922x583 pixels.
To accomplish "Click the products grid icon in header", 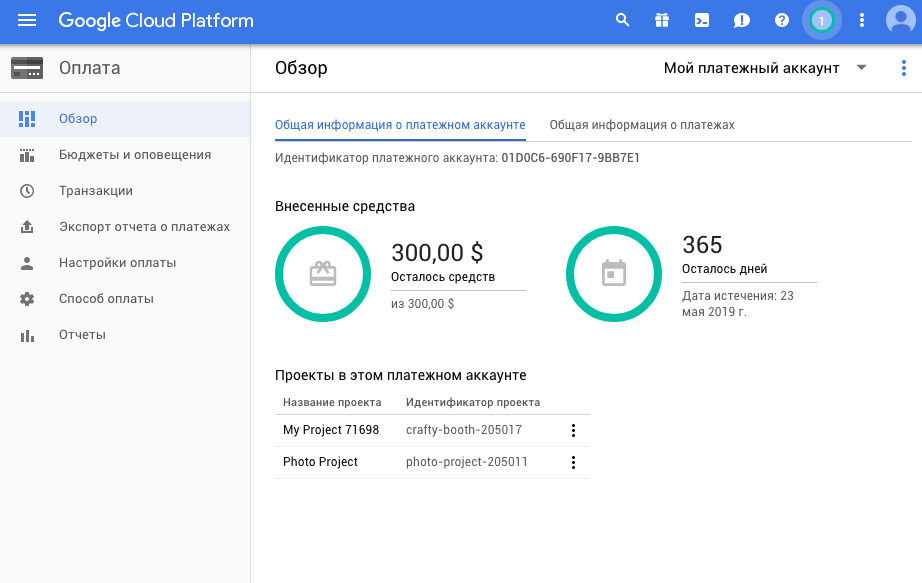I will (662, 19).
